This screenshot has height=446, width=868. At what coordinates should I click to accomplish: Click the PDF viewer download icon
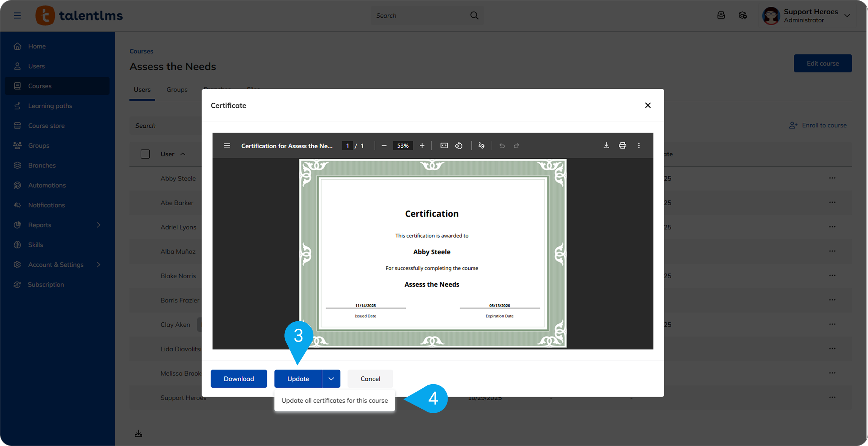coord(606,145)
